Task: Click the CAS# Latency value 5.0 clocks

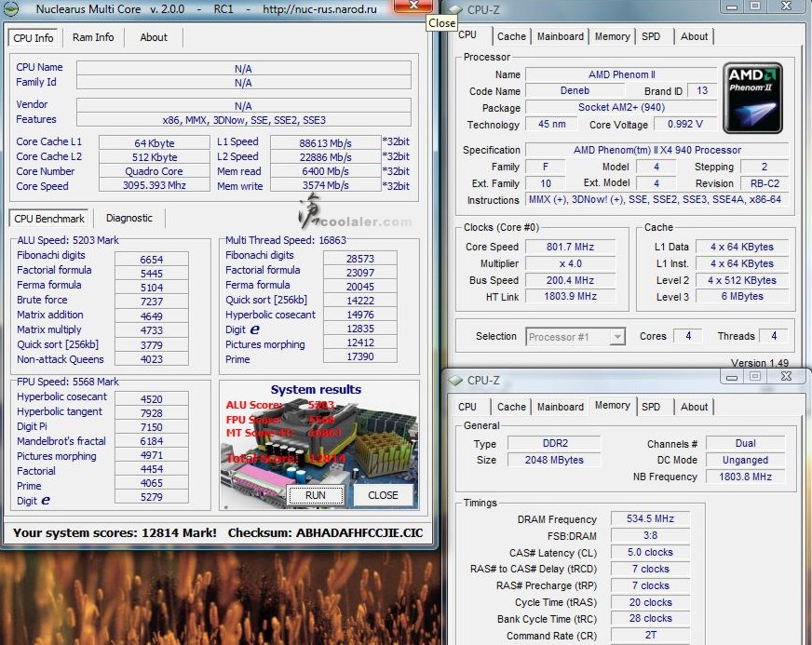Action: (x=650, y=552)
